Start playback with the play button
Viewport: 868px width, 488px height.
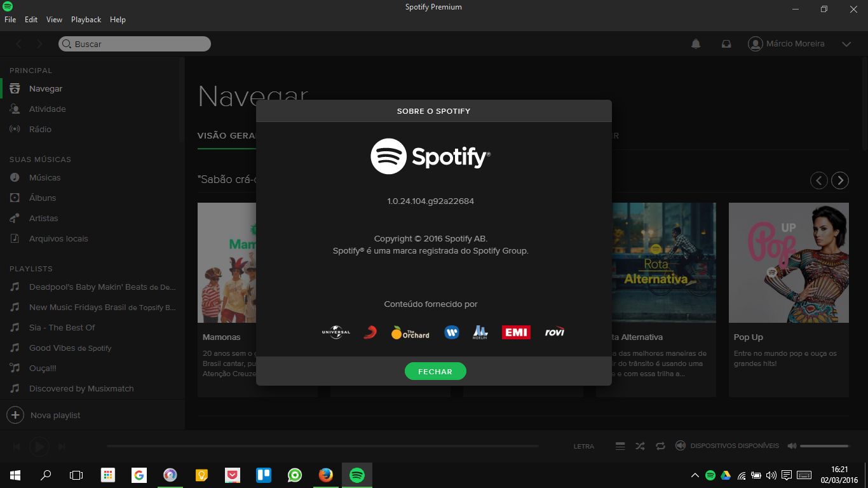(39, 447)
